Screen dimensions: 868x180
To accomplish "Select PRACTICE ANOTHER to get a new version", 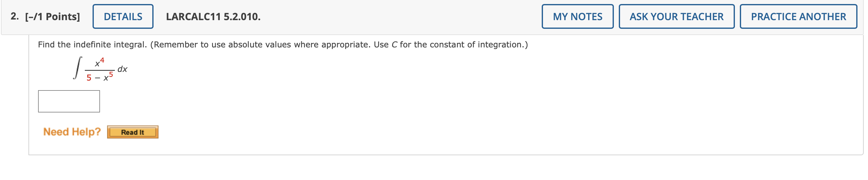I will (799, 16).
